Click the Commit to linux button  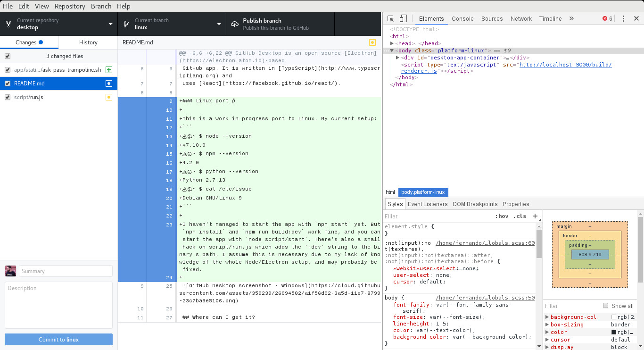(58, 339)
